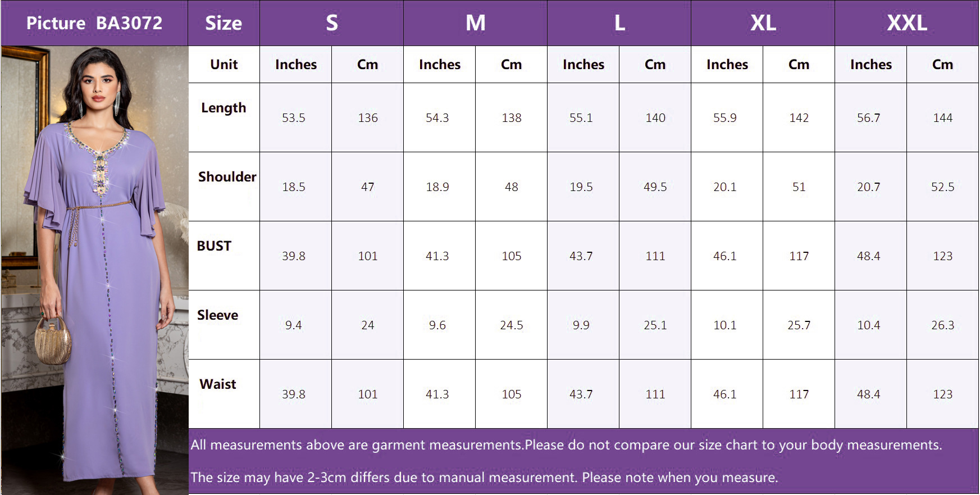Screen dimensions: 980x495
Task: Select the Length row label
Action: pyautogui.click(x=224, y=108)
